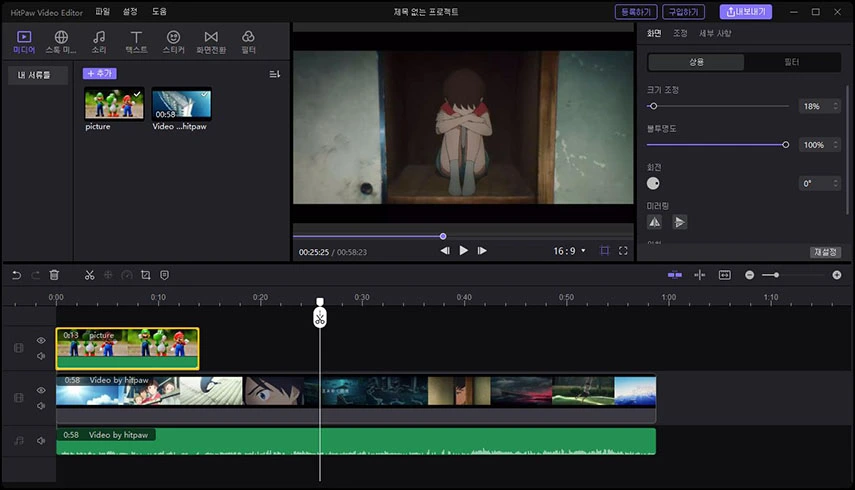Switch to the 화면 tab in properties
The width and height of the screenshot is (855, 490).
(654, 33)
